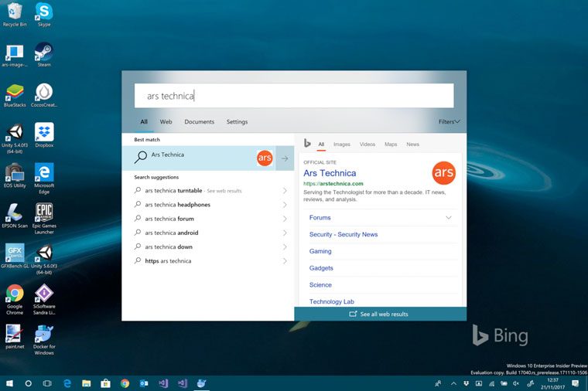
Task: Open the Microsoft Store taskbar icon
Action: 105,383
